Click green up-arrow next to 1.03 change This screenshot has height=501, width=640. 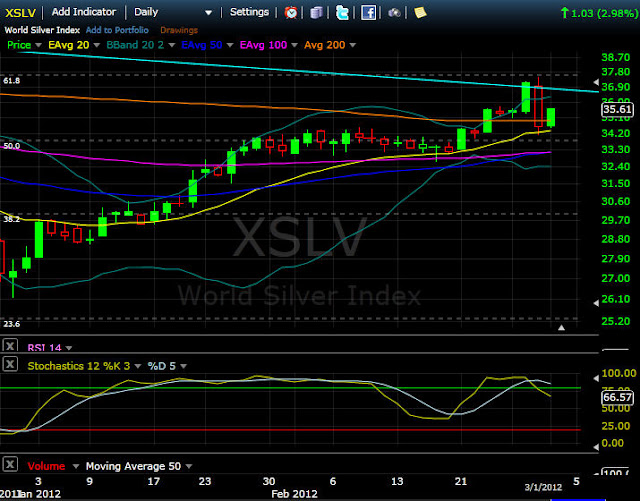coord(564,13)
